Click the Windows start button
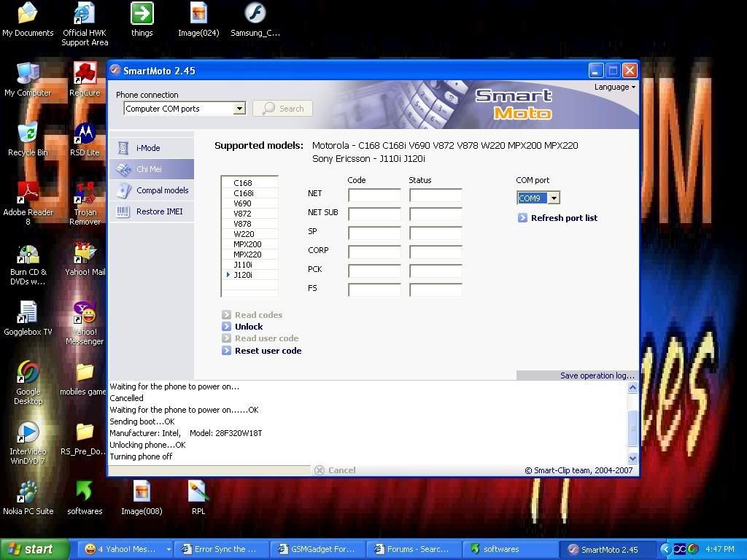The image size is (747, 560). click(34, 550)
